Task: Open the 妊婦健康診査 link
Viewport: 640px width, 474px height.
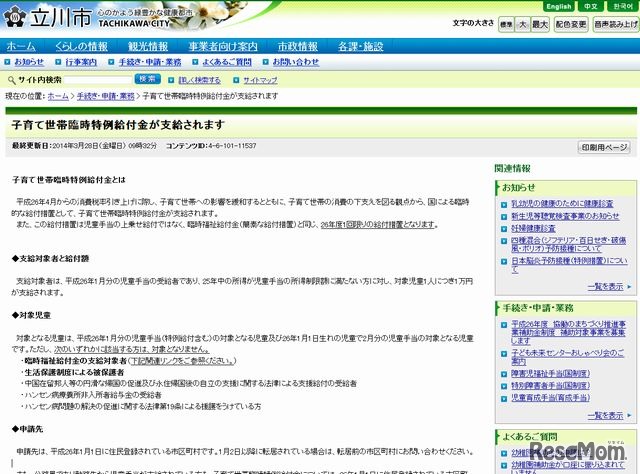Action: pos(533,228)
